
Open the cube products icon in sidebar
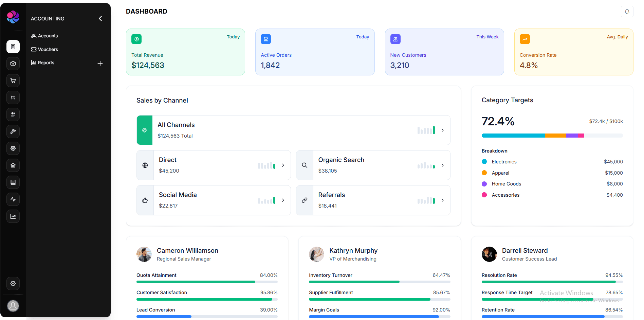(x=13, y=64)
